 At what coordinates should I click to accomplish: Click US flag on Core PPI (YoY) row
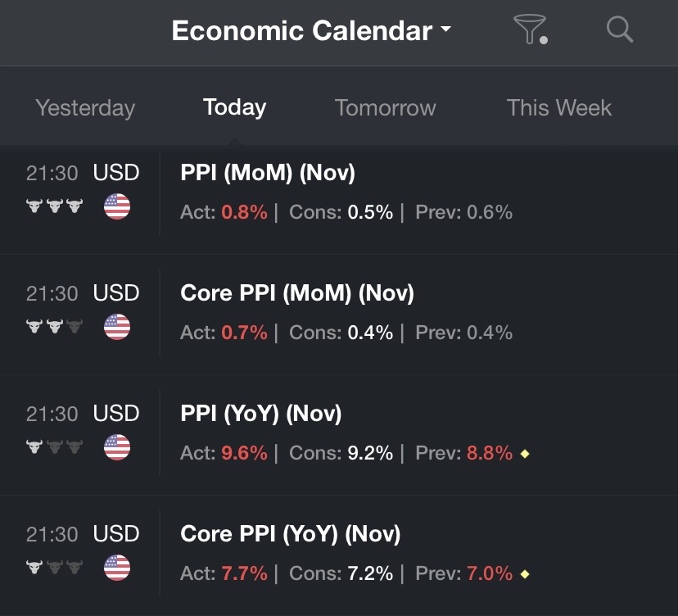tap(117, 568)
